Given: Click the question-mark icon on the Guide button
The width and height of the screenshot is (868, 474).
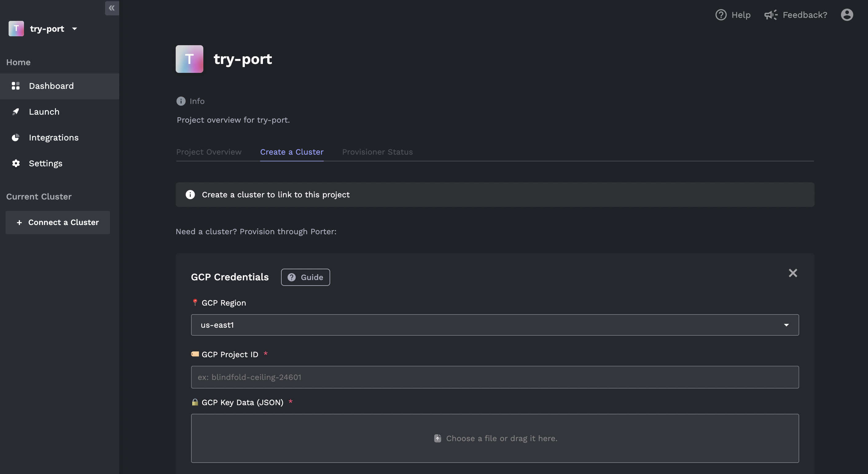Looking at the screenshot, I should (x=291, y=277).
